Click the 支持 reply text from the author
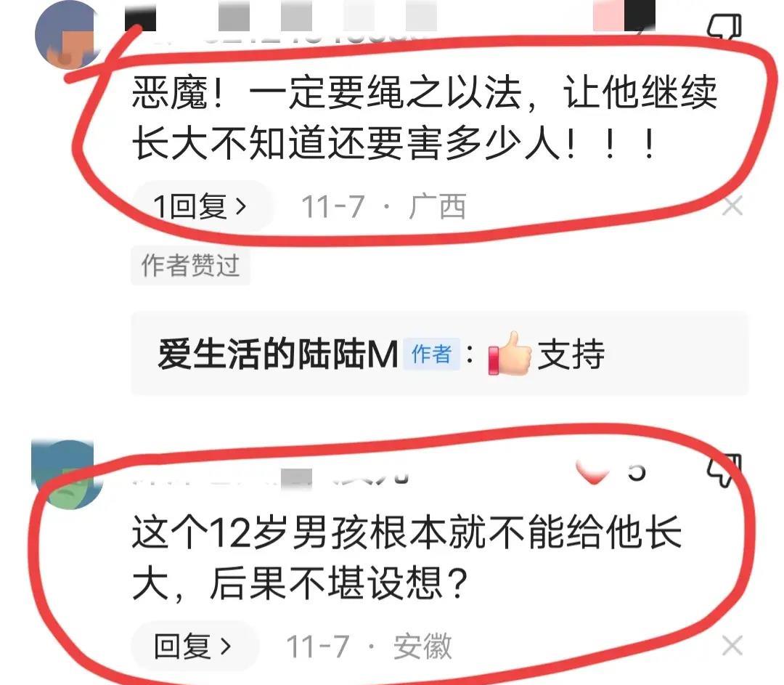This screenshot has width=784, height=685. coord(571,354)
